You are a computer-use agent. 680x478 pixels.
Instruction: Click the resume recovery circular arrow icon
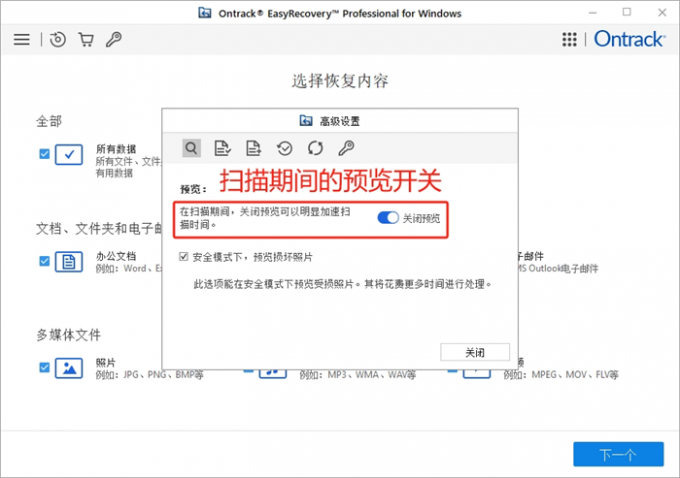58,39
